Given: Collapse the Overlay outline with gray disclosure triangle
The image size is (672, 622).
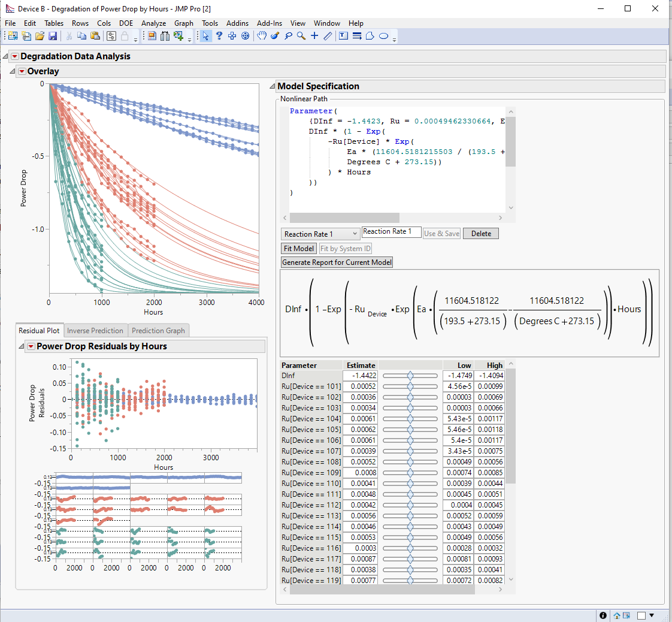Looking at the screenshot, I should (x=12, y=71).
